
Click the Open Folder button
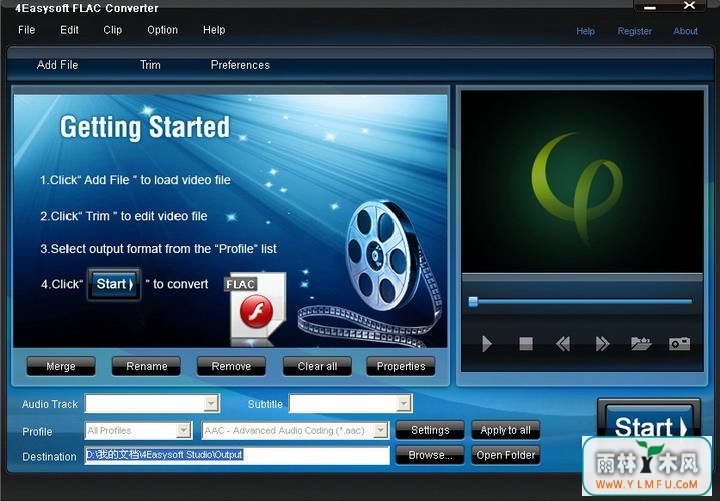506,455
